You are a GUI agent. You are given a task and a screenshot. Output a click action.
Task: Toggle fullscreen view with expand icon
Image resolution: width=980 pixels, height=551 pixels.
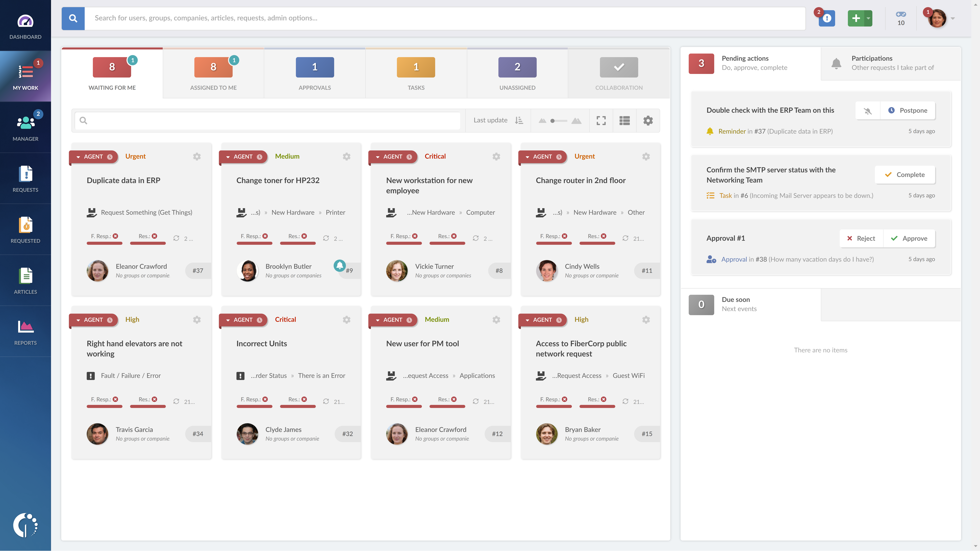pos(601,120)
